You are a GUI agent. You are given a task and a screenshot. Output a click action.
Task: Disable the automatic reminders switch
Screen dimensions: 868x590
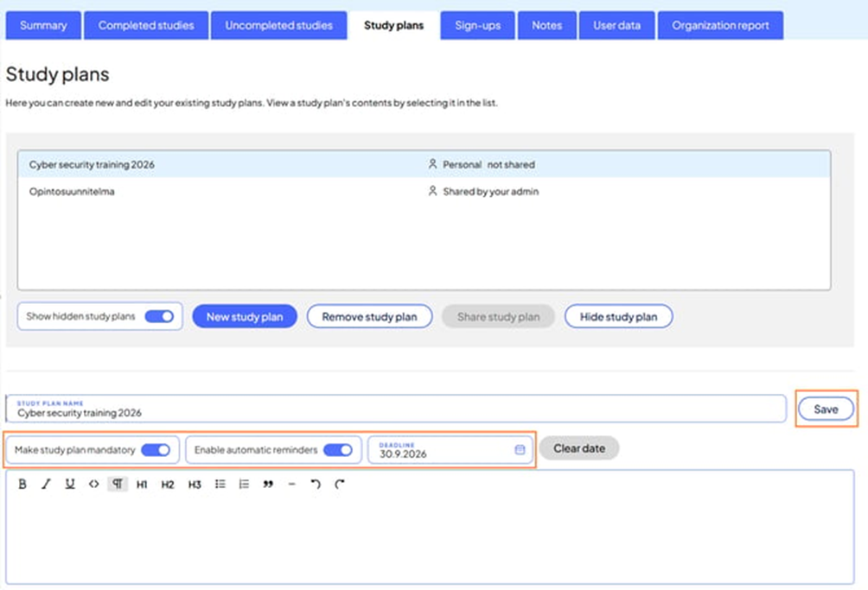click(x=337, y=450)
